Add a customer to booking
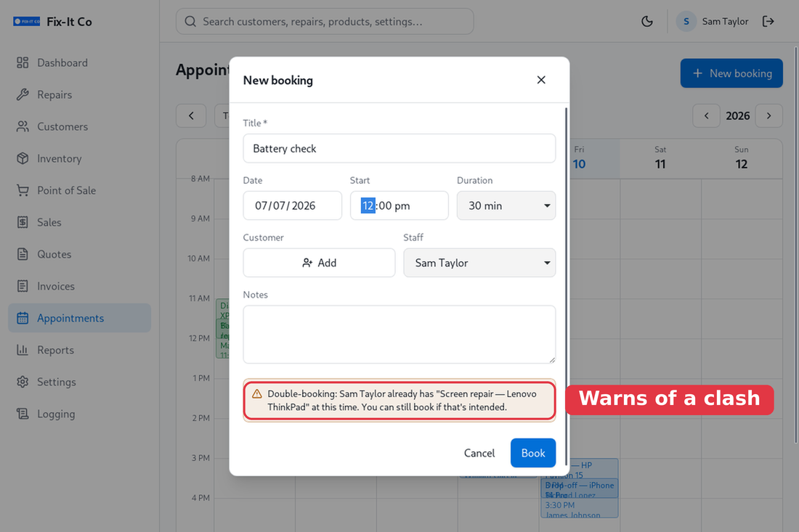 click(x=319, y=263)
